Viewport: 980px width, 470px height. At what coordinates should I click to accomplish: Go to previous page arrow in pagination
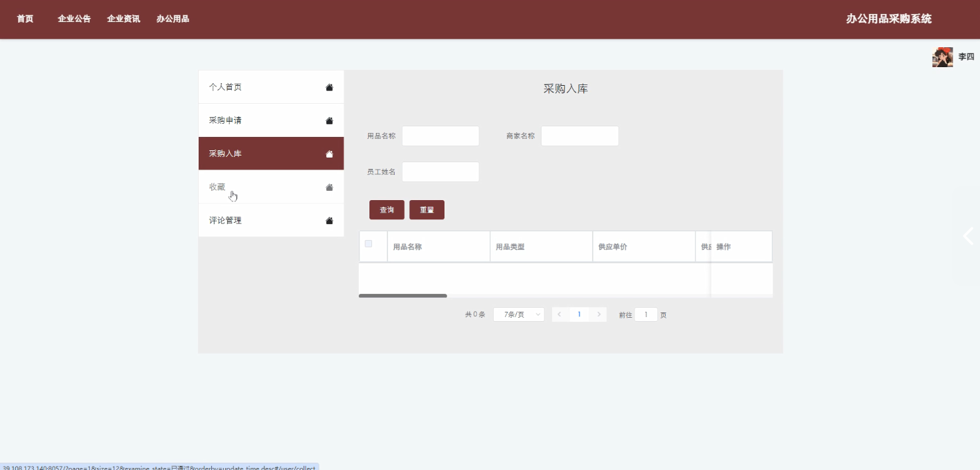click(559, 314)
